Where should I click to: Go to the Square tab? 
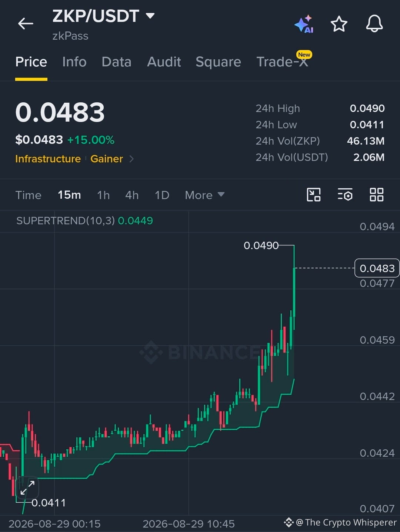coord(218,62)
